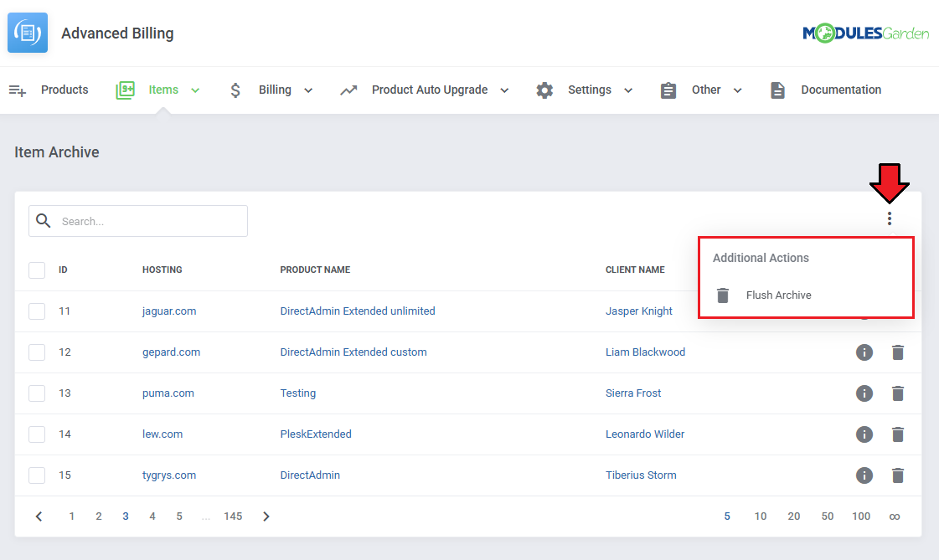Viewport: 939px width, 560px height.
Task: Open the Testing product link
Action: click(x=297, y=393)
